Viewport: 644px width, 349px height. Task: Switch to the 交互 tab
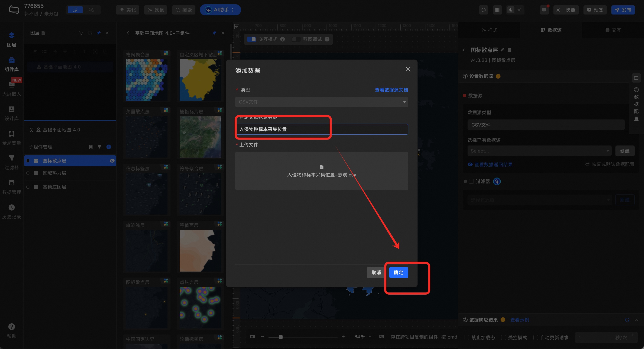pyautogui.click(x=613, y=30)
